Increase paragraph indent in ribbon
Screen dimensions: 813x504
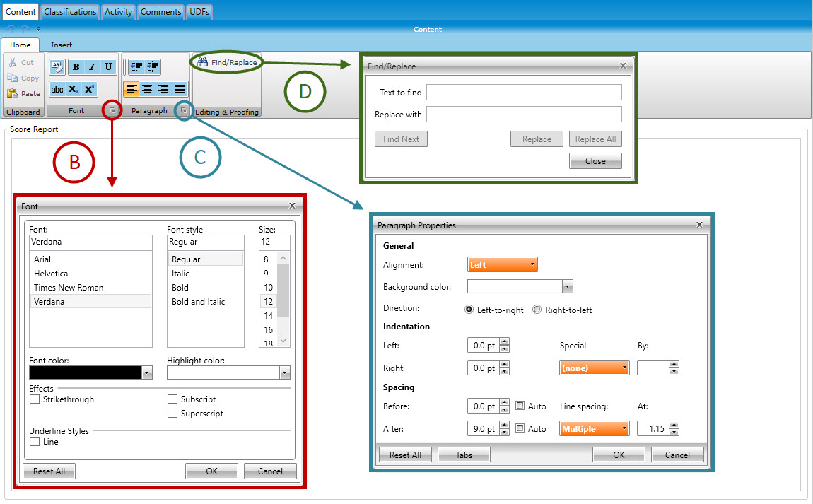click(153, 67)
